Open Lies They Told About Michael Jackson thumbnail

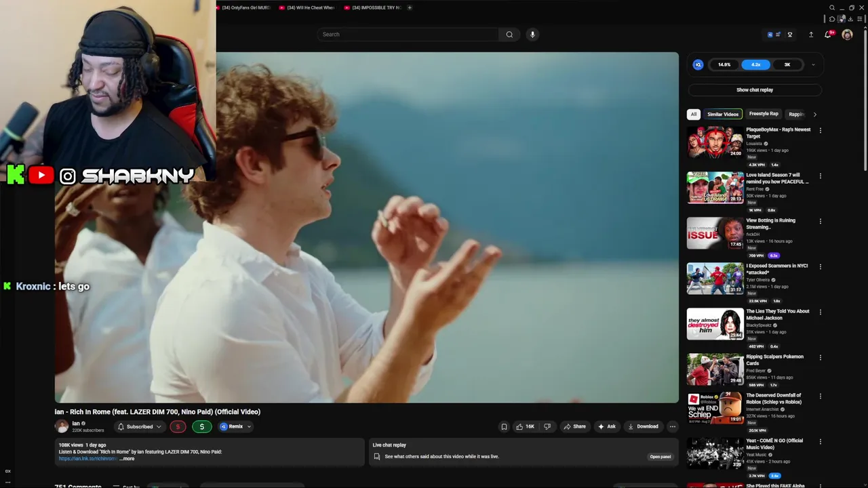click(x=715, y=324)
